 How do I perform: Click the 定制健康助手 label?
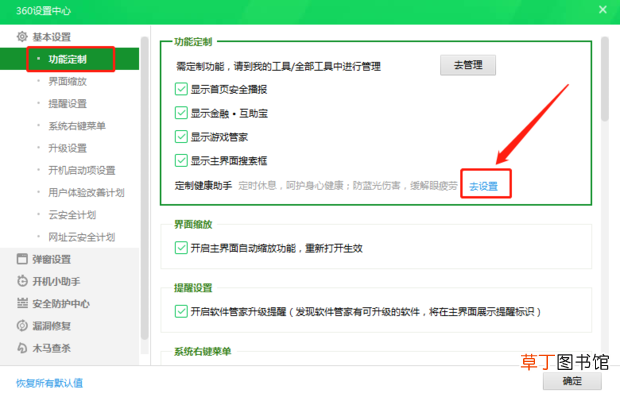(203, 185)
